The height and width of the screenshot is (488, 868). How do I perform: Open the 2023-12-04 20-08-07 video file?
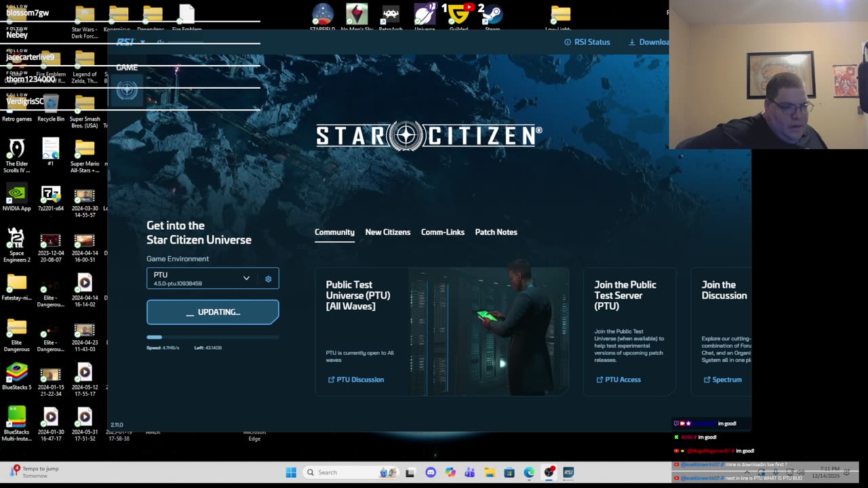pyautogui.click(x=51, y=246)
